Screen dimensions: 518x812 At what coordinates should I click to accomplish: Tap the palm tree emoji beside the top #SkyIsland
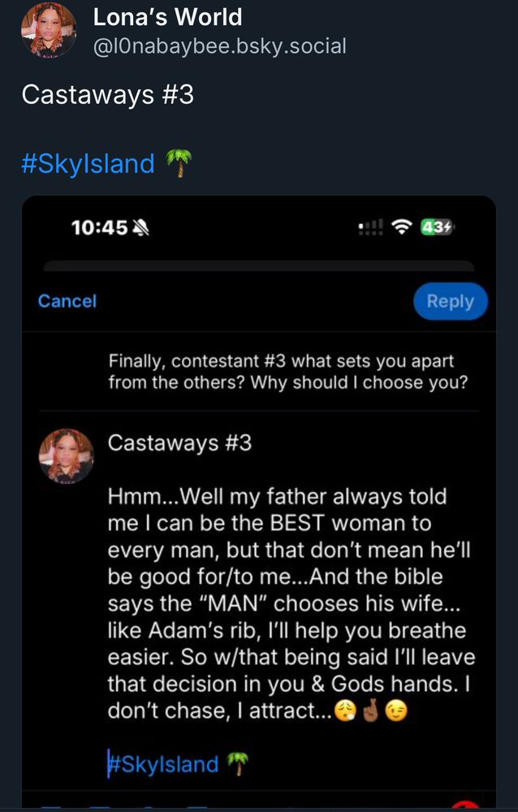179,163
